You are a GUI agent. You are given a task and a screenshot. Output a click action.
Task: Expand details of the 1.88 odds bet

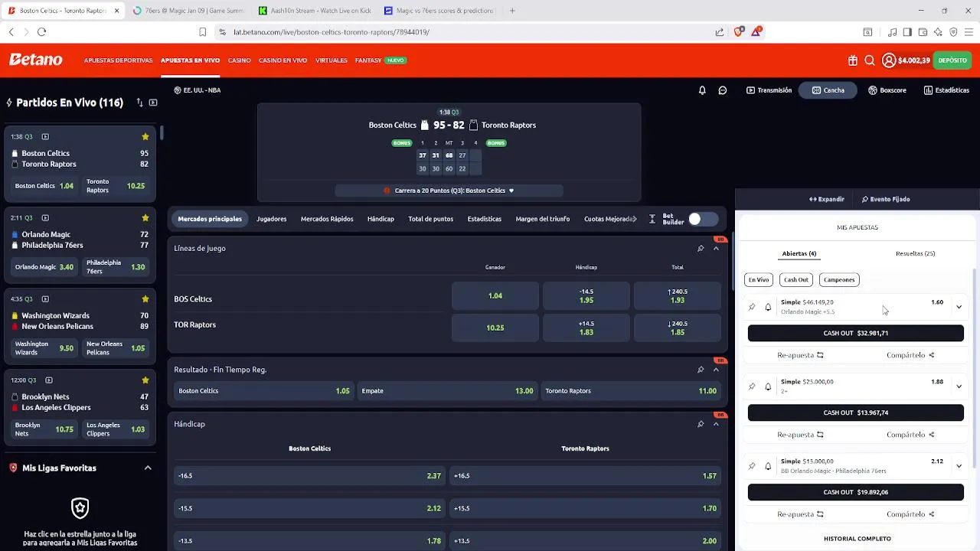(x=959, y=386)
